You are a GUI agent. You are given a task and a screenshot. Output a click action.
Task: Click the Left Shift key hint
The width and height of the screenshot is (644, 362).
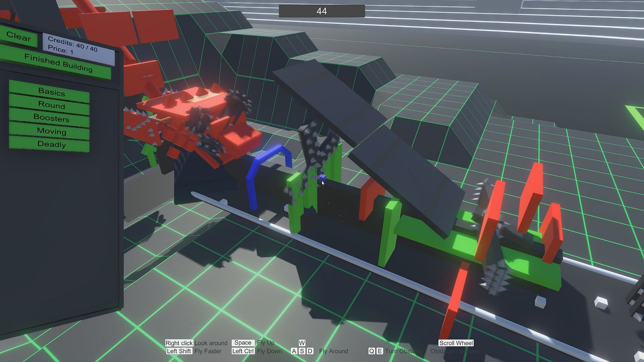pyautogui.click(x=179, y=351)
